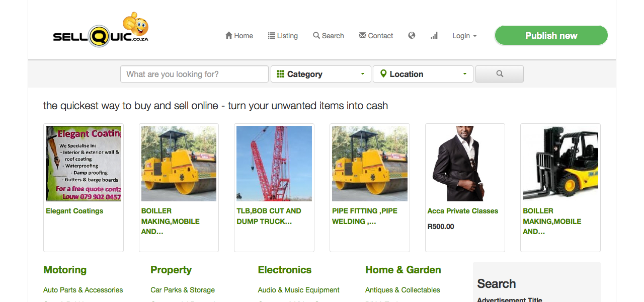Focus the 'What are you looking for?' field
This screenshot has height=302, width=644.
[x=194, y=74]
